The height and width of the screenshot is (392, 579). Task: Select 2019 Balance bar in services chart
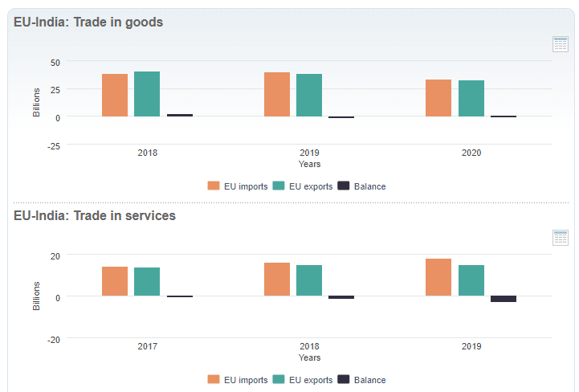pos(504,299)
